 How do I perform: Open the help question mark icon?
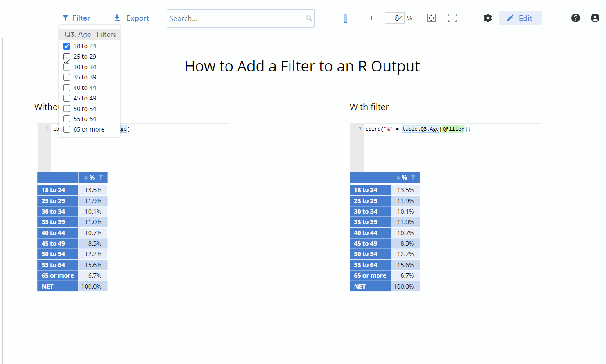pyautogui.click(x=576, y=18)
